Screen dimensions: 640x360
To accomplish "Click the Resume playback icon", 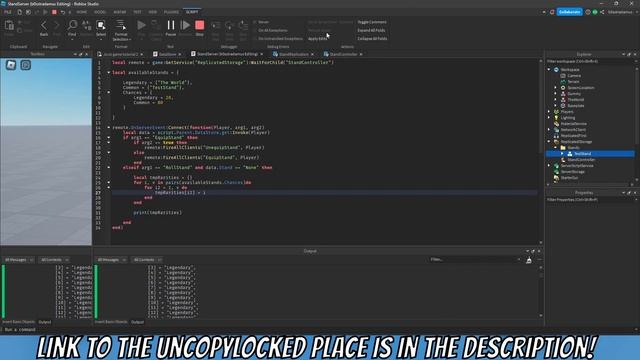I will point(185,25).
